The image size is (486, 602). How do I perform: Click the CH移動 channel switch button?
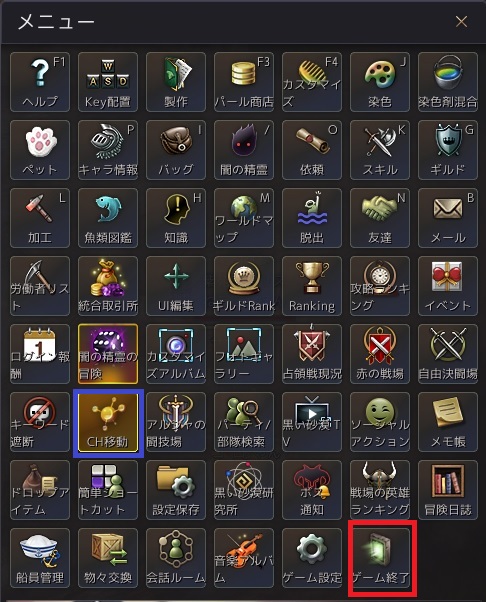click(x=108, y=422)
